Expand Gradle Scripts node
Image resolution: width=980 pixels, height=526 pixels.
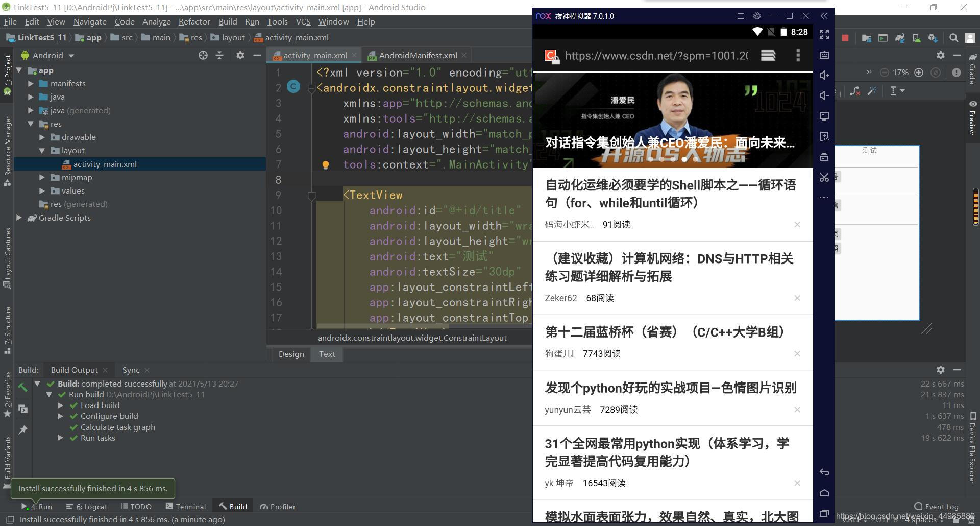coord(19,218)
